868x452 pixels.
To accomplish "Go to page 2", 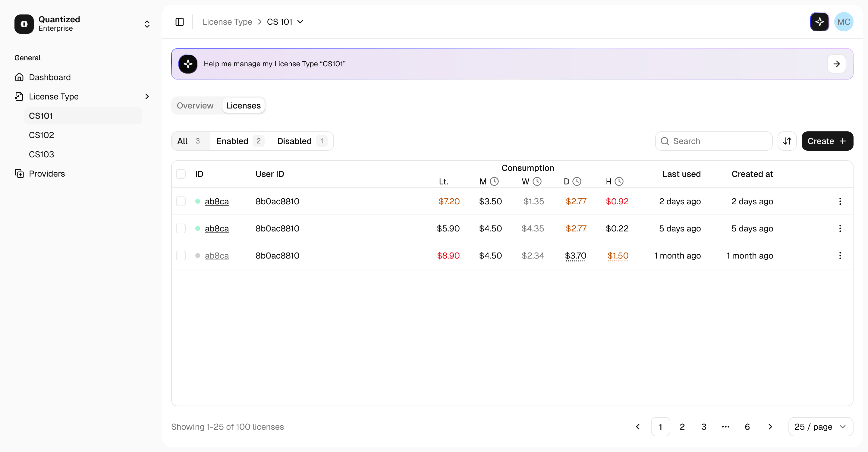I will pos(682,427).
